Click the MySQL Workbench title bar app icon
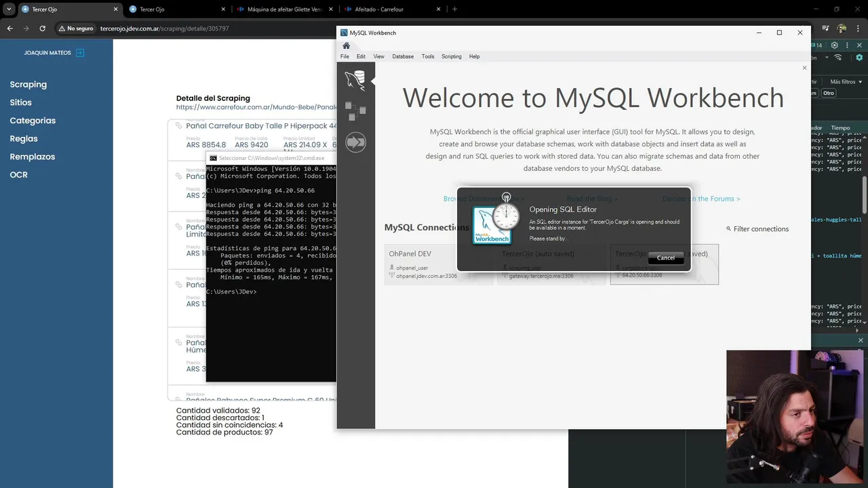 coord(344,33)
